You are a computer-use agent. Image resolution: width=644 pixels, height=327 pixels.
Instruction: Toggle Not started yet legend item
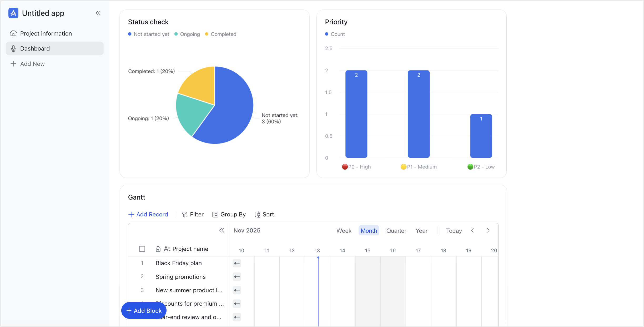click(x=149, y=34)
